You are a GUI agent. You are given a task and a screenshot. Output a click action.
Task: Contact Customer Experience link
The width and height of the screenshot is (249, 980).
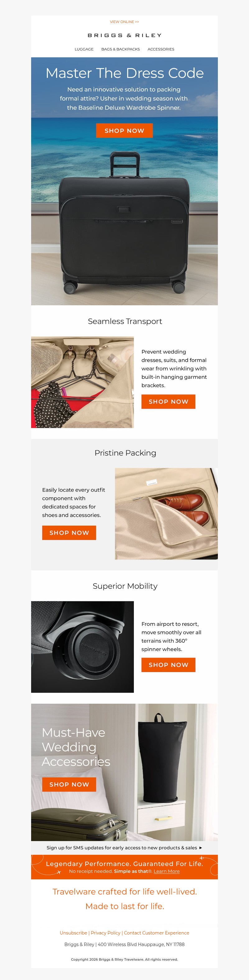click(157, 933)
